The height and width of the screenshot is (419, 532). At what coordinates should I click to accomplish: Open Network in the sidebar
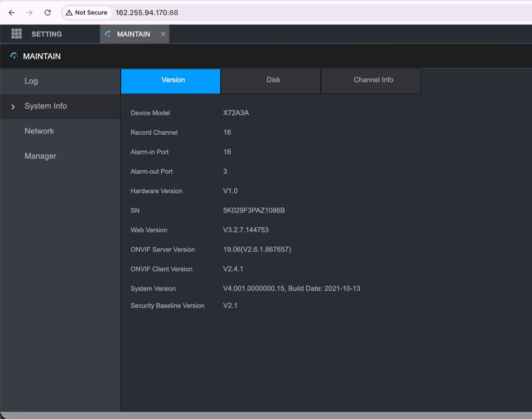tap(60, 131)
